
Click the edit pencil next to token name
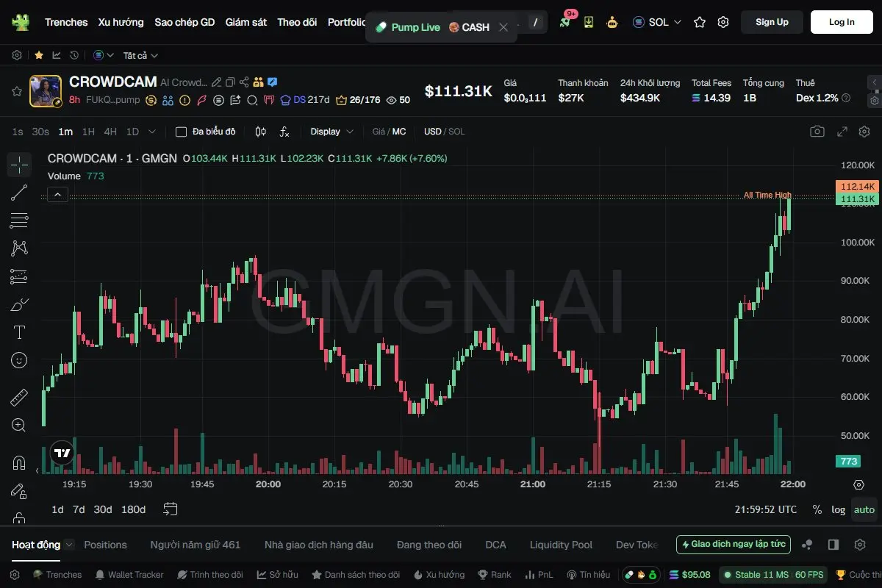pos(216,82)
